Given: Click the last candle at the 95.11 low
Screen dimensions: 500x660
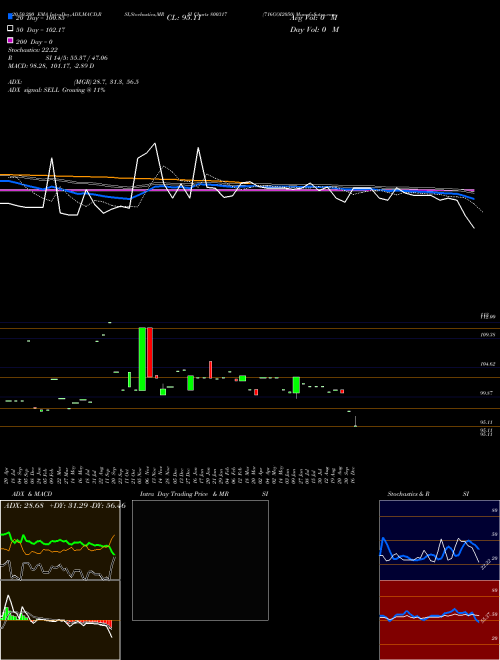Looking at the screenshot, I should (x=356, y=421).
